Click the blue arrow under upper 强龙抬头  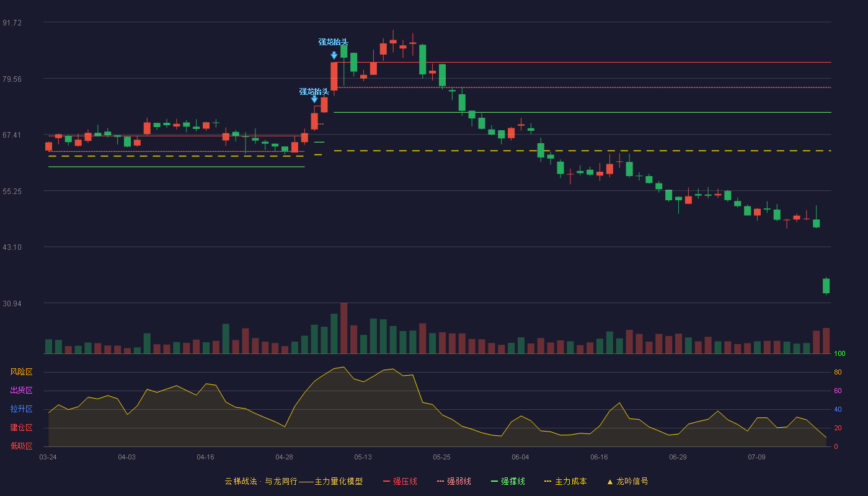click(334, 55)
